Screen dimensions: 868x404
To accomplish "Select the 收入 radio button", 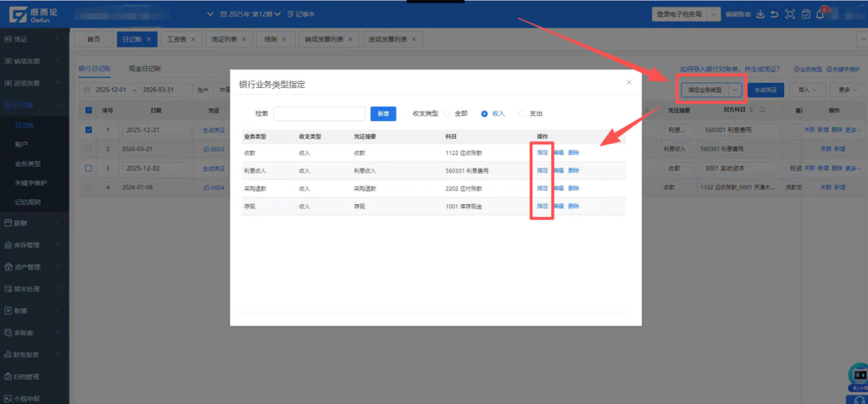I will pos(485,113).
